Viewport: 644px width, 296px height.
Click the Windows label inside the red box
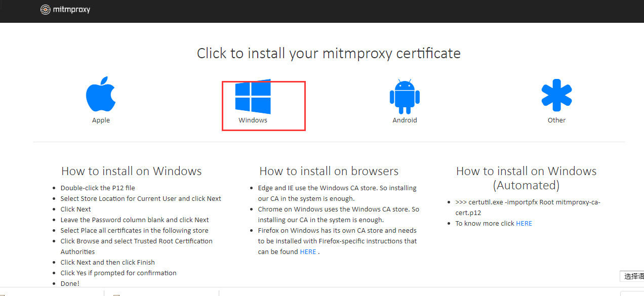(253, 120)
